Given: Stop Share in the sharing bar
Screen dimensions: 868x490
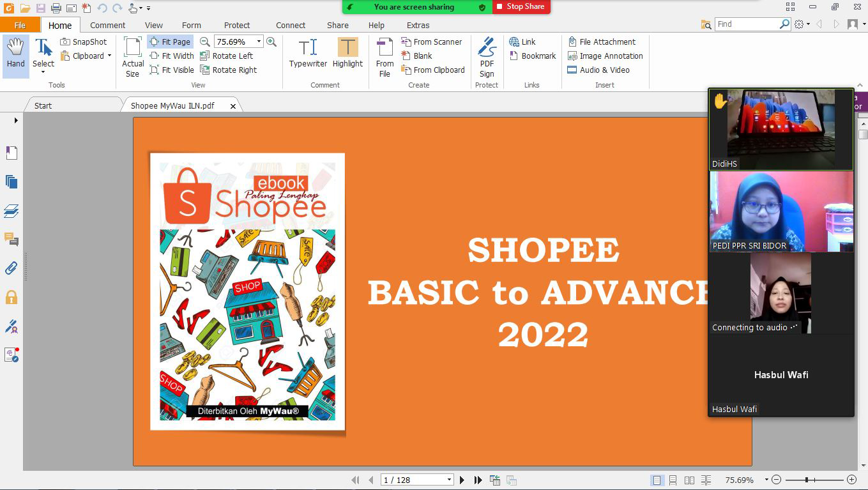Looking at the screenshot, I should tap(521, 7).
